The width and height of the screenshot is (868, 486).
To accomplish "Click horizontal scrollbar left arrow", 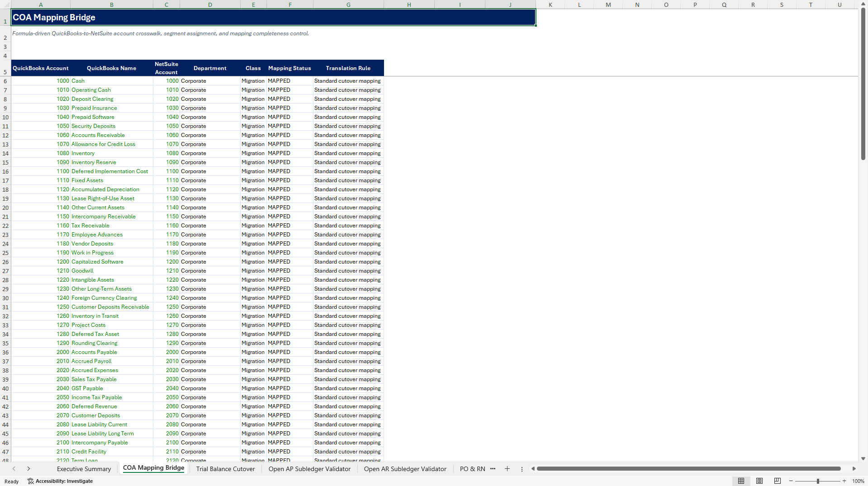I will tap(533, 469).
